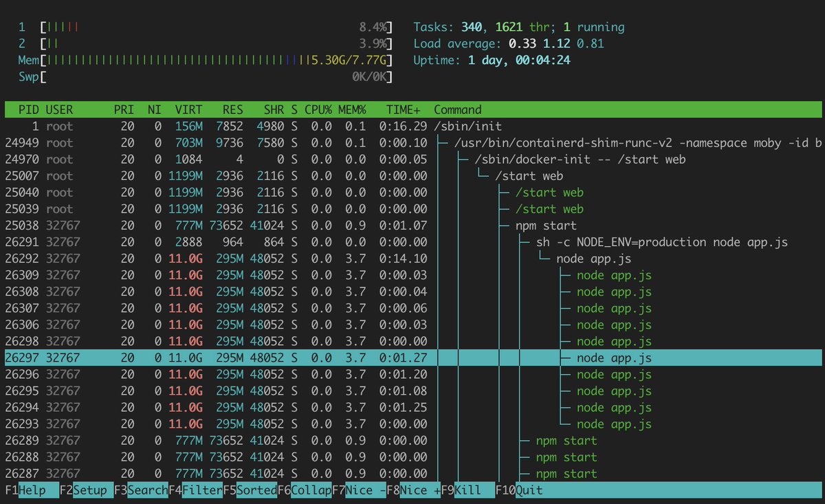Viewport: 825px width, 504px height.
Task: Click the TIME+ column header
Action: coord(404,109)
